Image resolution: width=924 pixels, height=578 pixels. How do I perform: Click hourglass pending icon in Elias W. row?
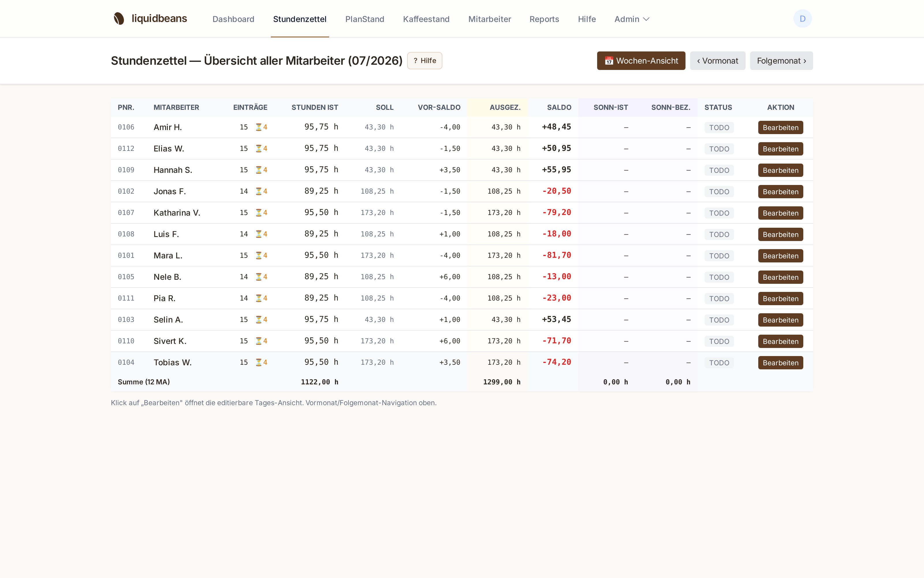pos(258,148)
